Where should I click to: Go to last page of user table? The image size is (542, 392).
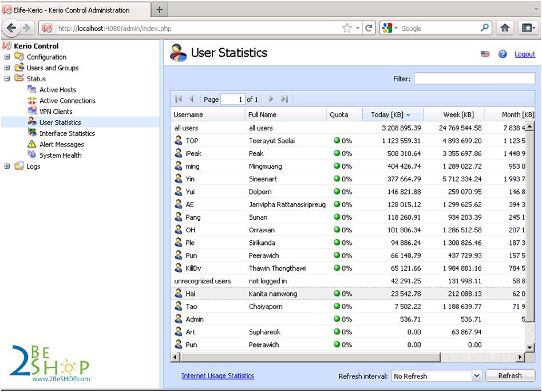click(x=284, y=99)
